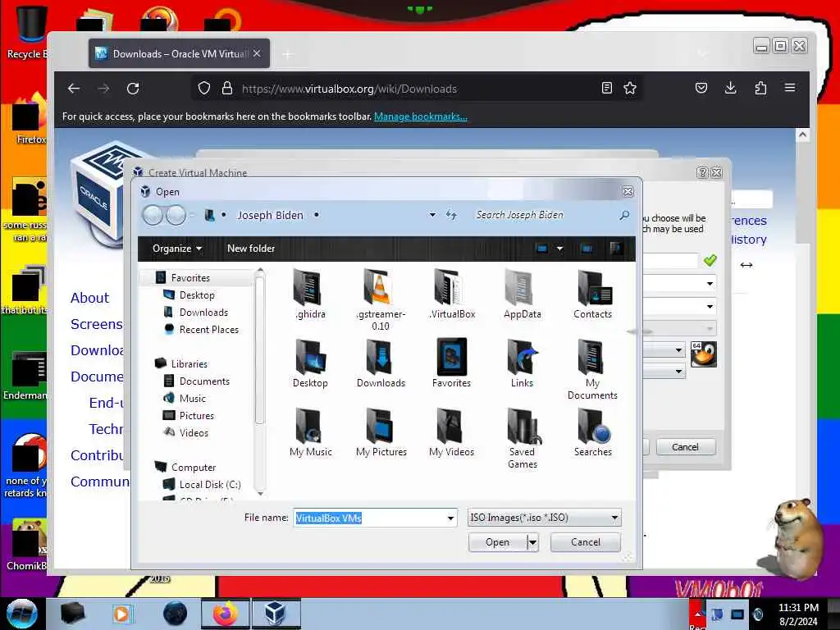The width and height of the screenshot is (840, 630).
Task: Toggle Firefox reader view icon
Action: (x=606, y=89)
